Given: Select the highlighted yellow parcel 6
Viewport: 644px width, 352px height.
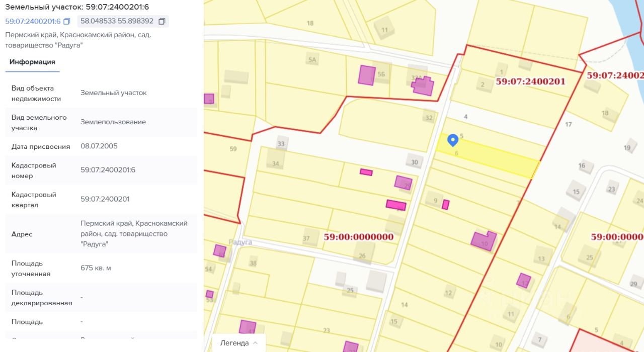Looking at the screenshot, I should [487, 156].
